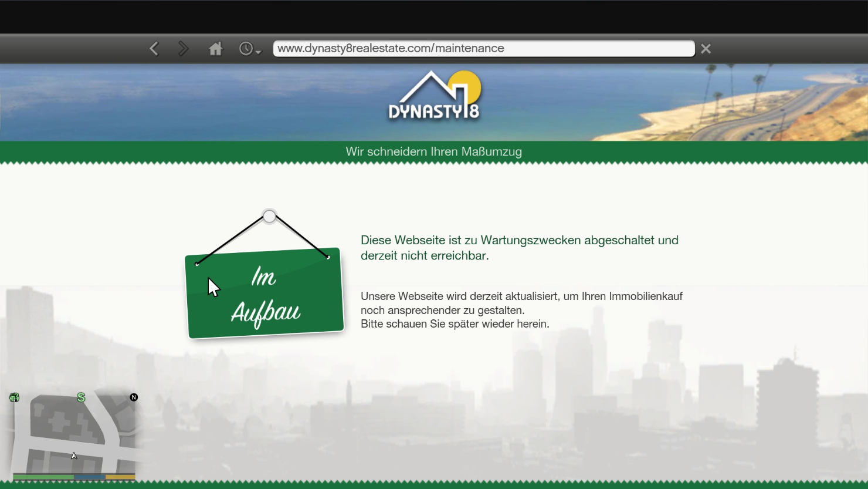Screen dimensions: 868x489
Task: Click the N compass marker on the minimap
Action: 134,397
